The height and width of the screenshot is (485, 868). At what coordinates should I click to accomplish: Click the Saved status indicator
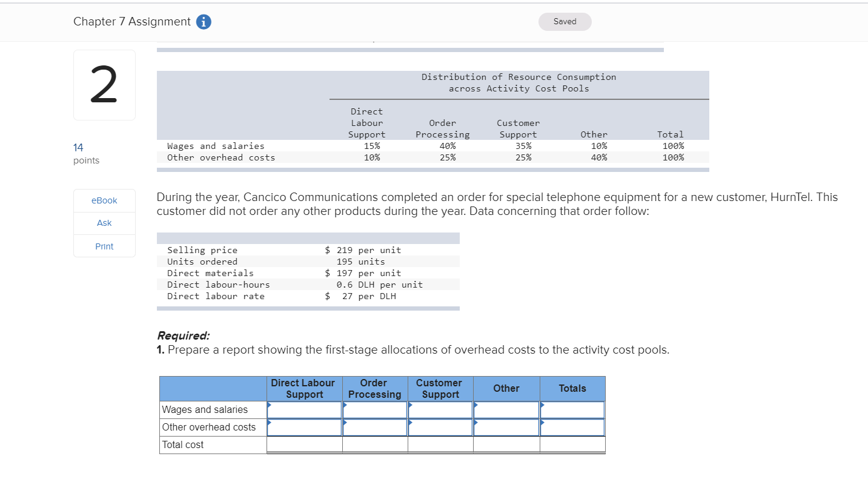click(564, 21)
